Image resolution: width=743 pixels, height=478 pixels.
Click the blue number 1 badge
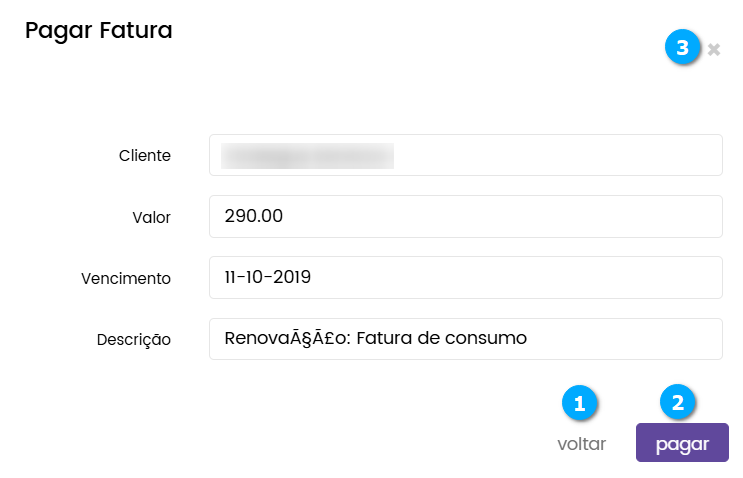579,403
